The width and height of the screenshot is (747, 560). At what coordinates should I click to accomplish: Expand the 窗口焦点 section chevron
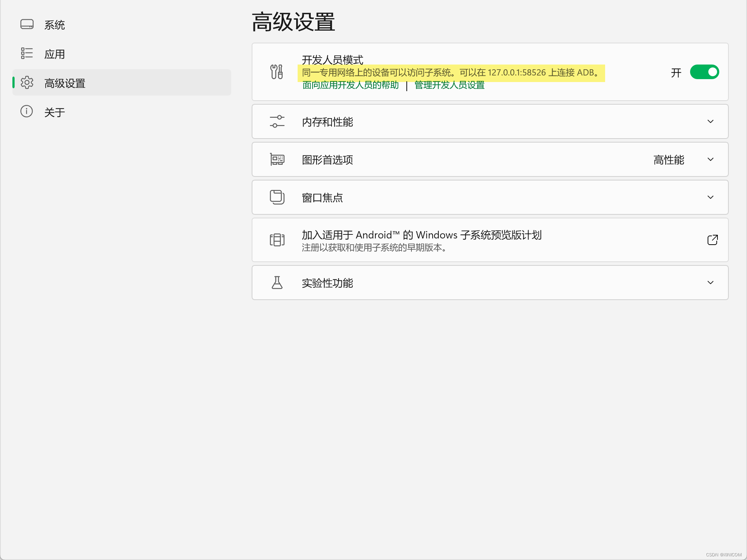(710, 197)
